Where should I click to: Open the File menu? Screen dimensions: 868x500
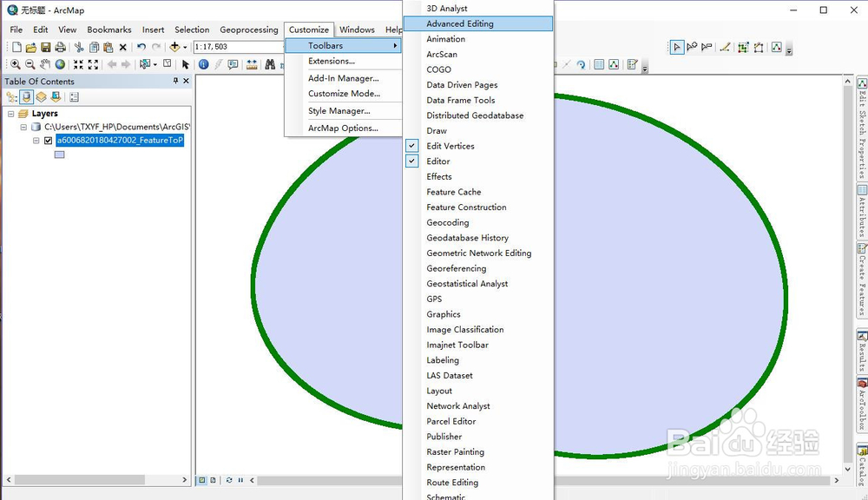(16, 30)
